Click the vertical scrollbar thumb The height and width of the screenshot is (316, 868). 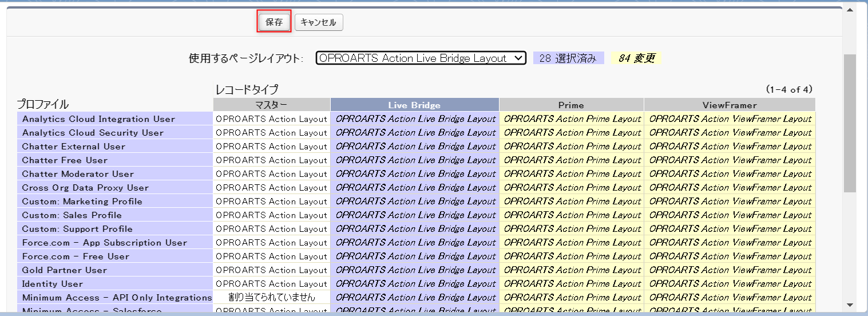(850, 123)
